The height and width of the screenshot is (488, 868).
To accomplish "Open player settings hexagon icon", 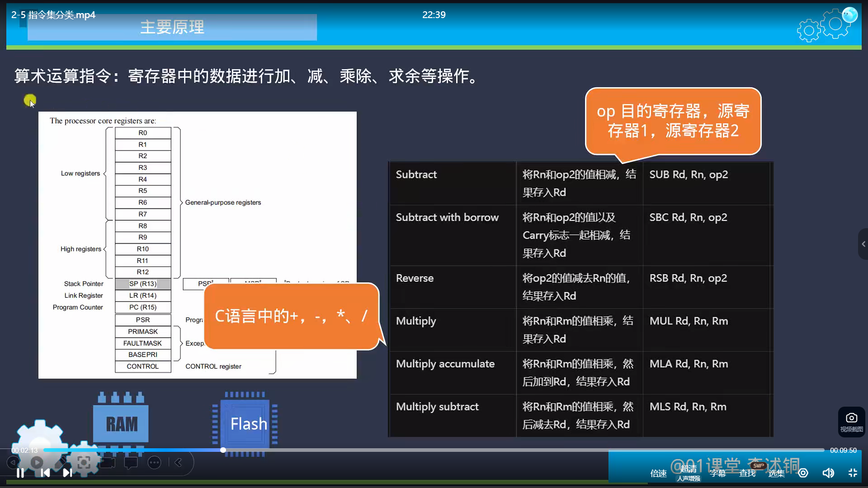I will pyautogui.click(x=803, y=473).
